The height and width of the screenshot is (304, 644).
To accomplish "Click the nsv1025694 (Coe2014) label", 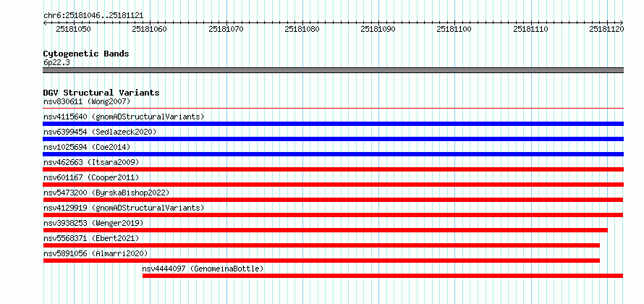I will 87,147.
